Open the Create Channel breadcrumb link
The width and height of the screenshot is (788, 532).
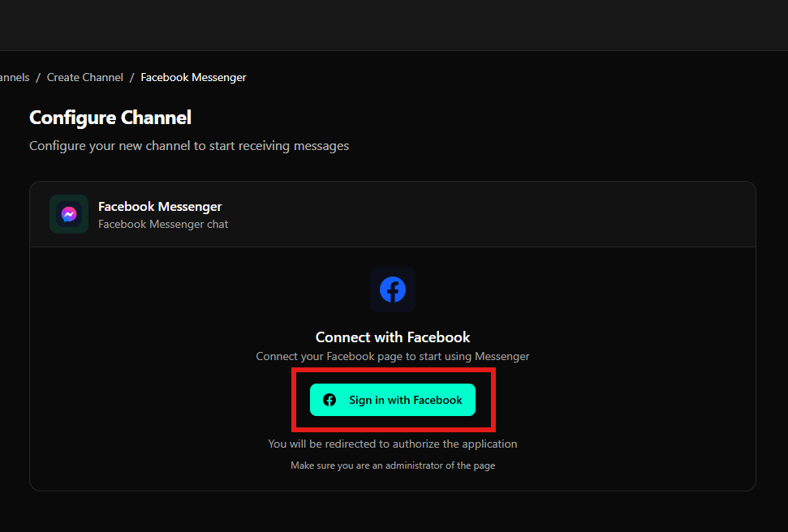pos(85,77)
